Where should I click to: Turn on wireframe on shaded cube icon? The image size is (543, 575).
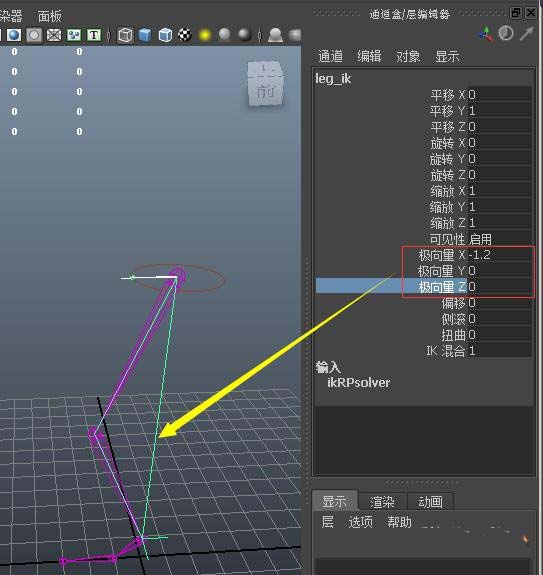[165, 36]
